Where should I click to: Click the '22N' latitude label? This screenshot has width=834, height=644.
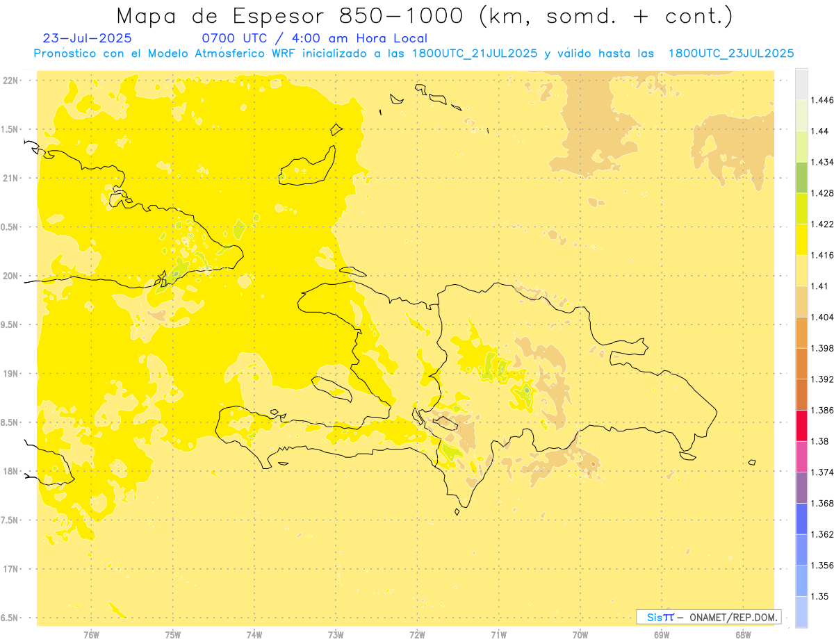(10, 81)
